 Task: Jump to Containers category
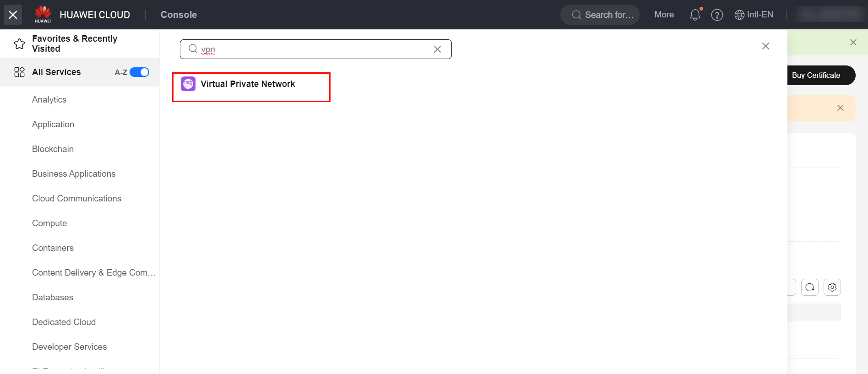53,248
